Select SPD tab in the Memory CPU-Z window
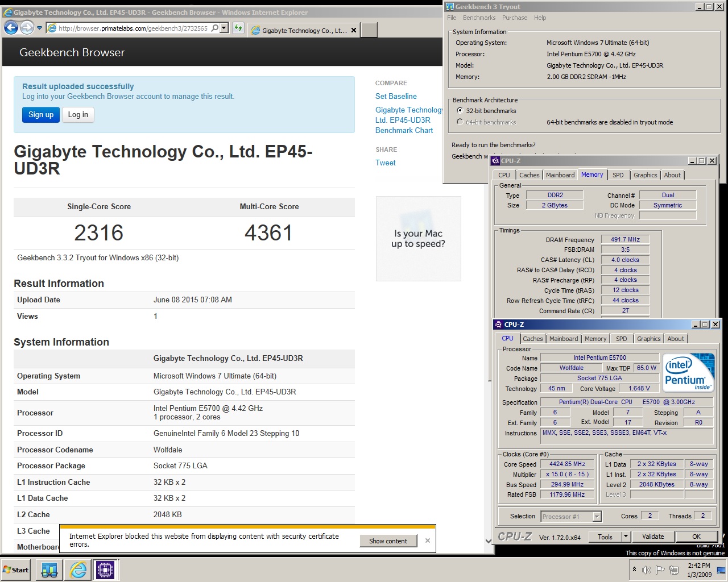728x582 pixels. (x=618, y=175)
